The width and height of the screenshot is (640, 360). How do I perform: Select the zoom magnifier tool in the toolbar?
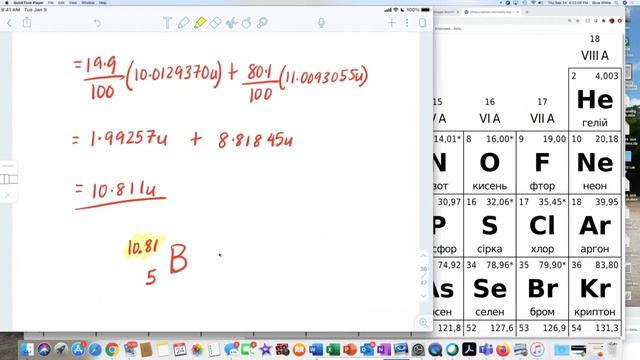point(262,23)
